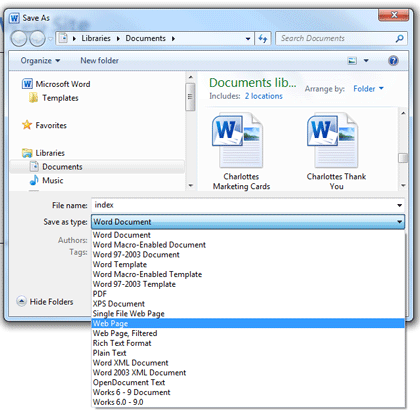
Task: Click file list scroll down arrow
Action: [x=403, y=185]
